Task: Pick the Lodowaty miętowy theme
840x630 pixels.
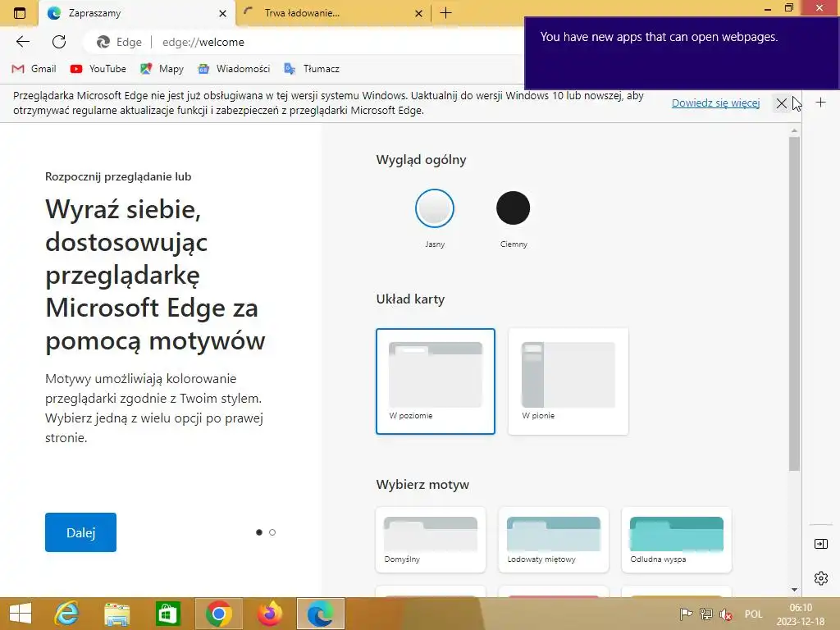Action: coord(554,540)
